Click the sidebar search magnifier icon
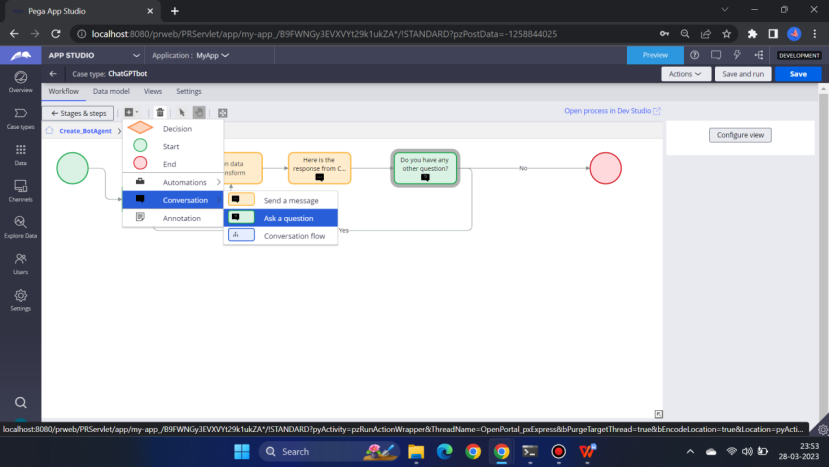Screen dimensions: 830x467 click(x=21, y=403)
